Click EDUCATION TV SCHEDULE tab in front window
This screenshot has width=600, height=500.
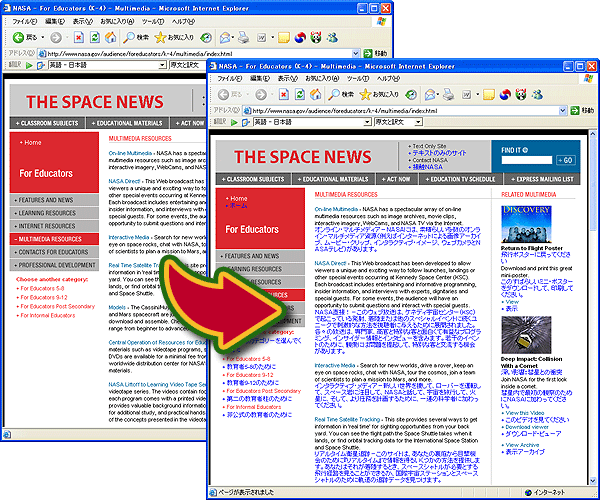coord(460,179)
